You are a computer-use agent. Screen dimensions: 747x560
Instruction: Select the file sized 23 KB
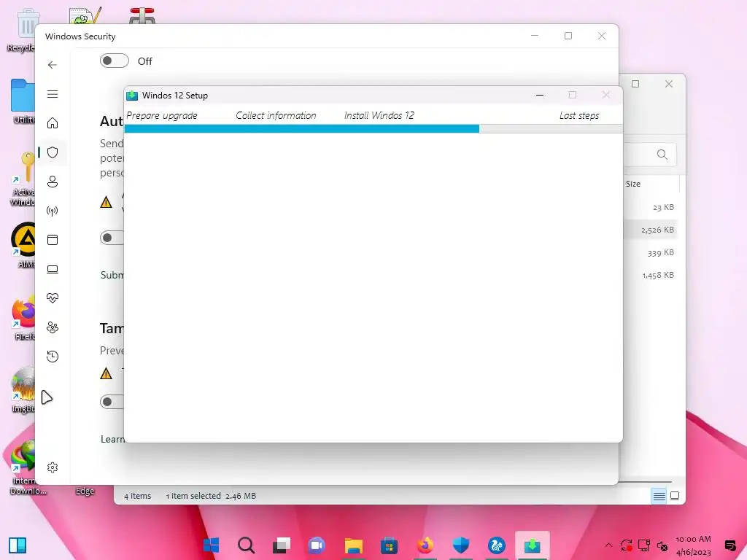click(x=663, y=207)
